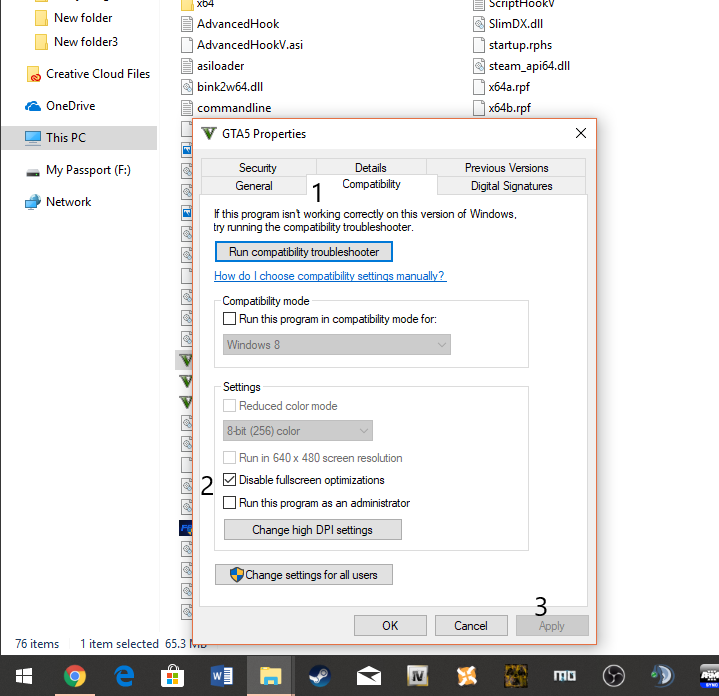The height and width of the screenshot is (696, 719).
Task: Open Microsoft Word from the taskbar
Action: pos(222,676)
